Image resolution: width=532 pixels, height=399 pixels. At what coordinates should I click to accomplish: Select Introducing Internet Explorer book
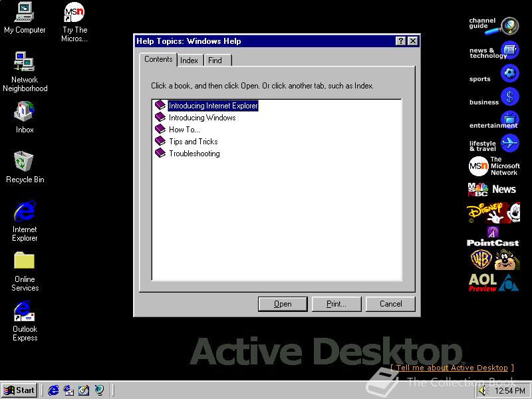(213, 106)
